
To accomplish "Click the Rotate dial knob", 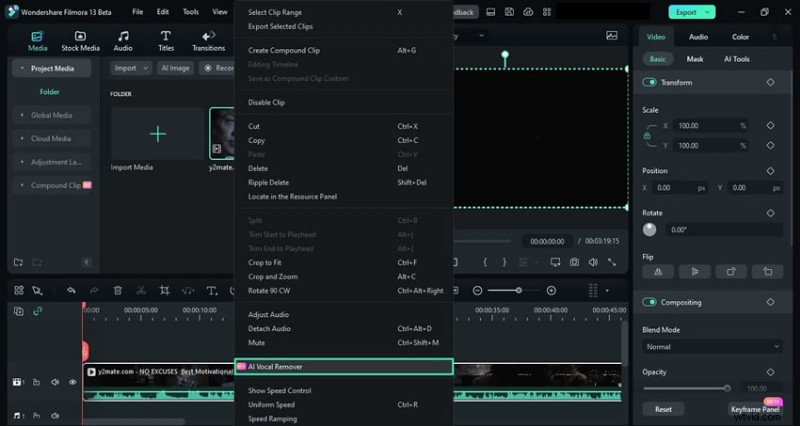I will [649, 229].
